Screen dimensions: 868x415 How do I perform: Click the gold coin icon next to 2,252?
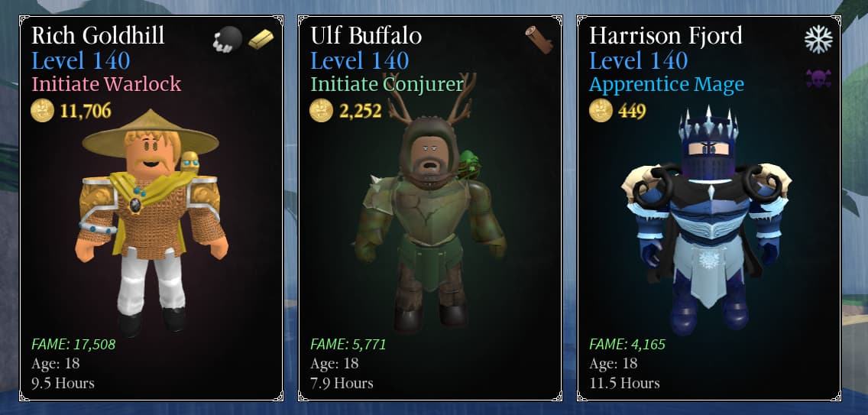pos(321,110)
